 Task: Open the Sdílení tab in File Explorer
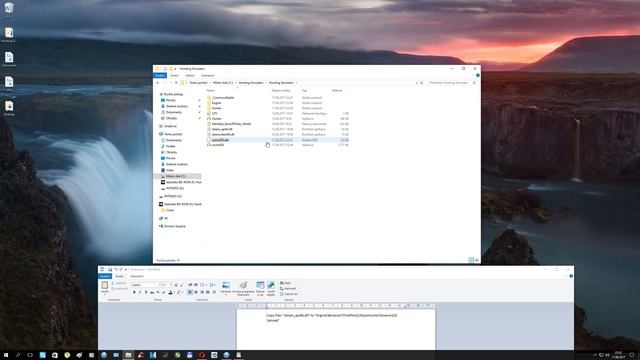[190, 76]
